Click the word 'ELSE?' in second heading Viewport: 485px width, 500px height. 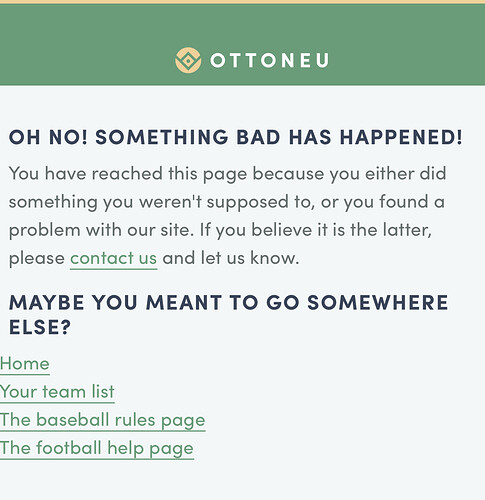pos(40,327)
